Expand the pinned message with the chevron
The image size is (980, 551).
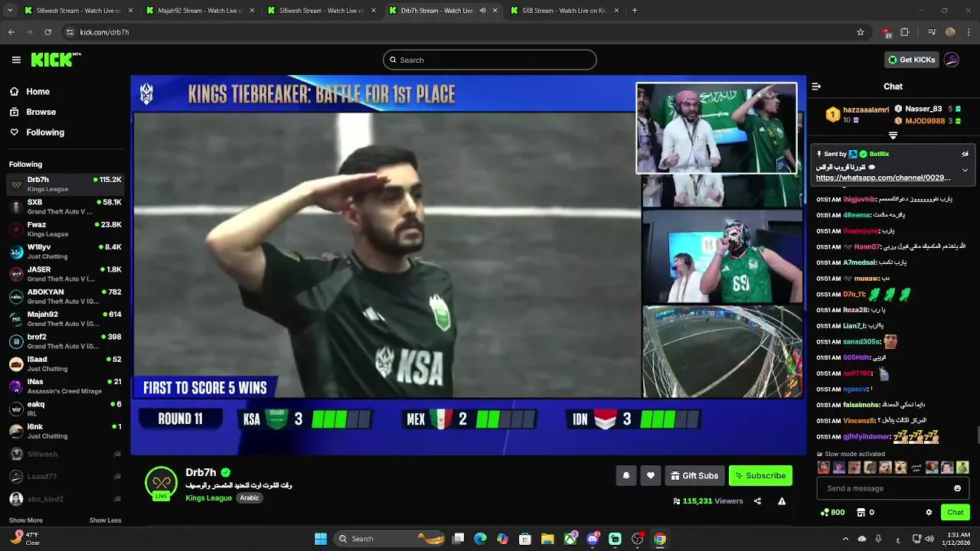coord(965,170)
